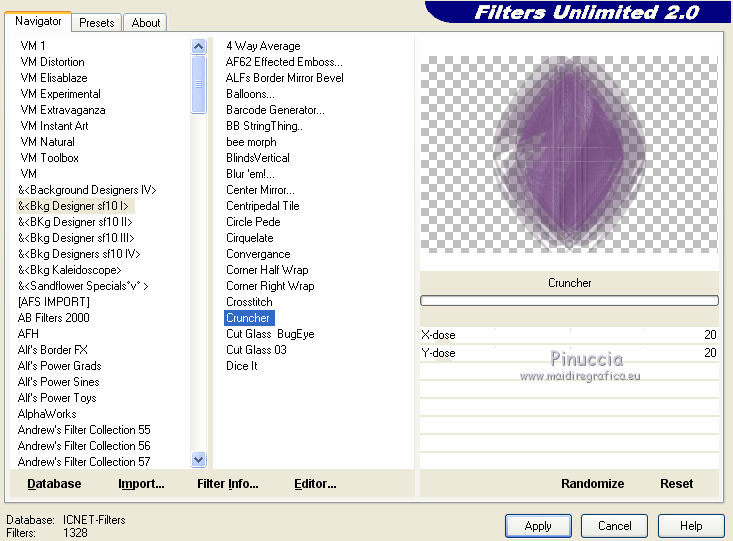Click the Apply button
This screenshot has height=541, width=733.
[x=538, y=526]
